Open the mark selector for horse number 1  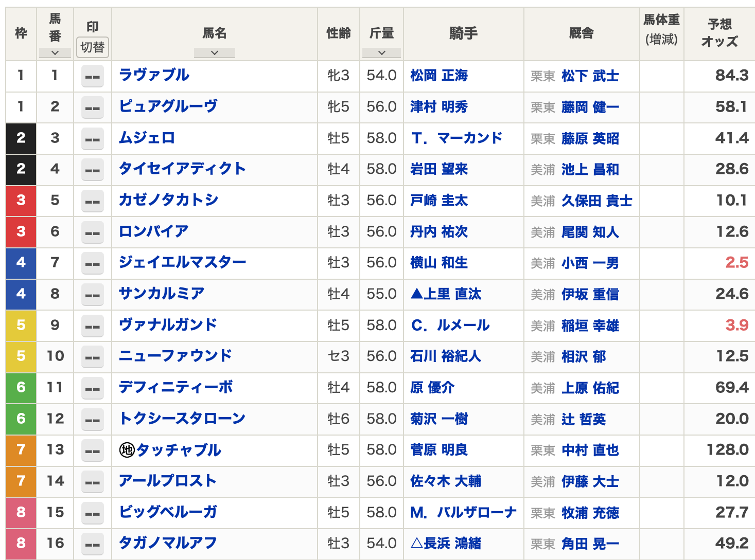93,77
